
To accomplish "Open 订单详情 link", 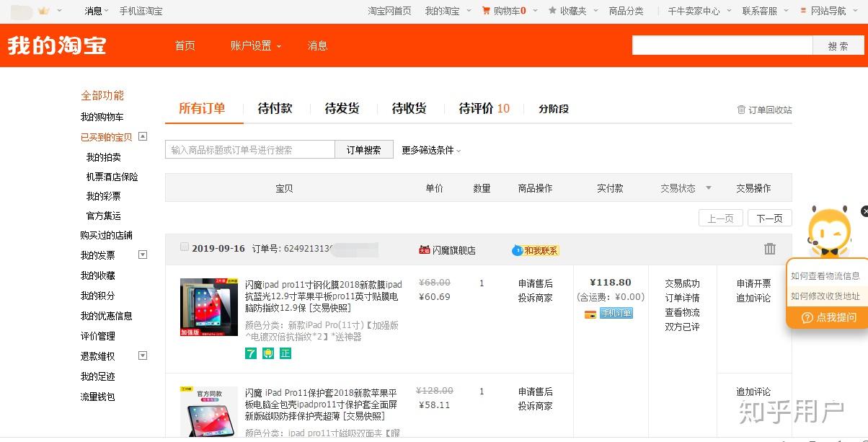I will [x=682, y=298].
